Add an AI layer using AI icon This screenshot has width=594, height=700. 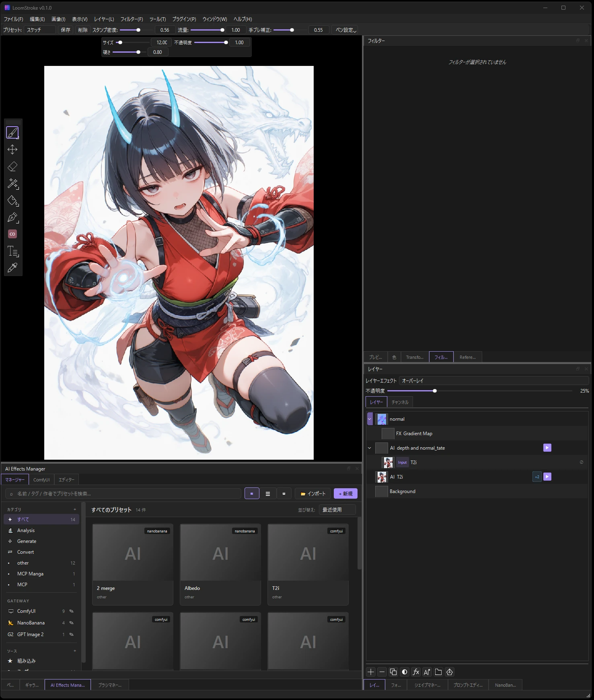tap(427, 672)
